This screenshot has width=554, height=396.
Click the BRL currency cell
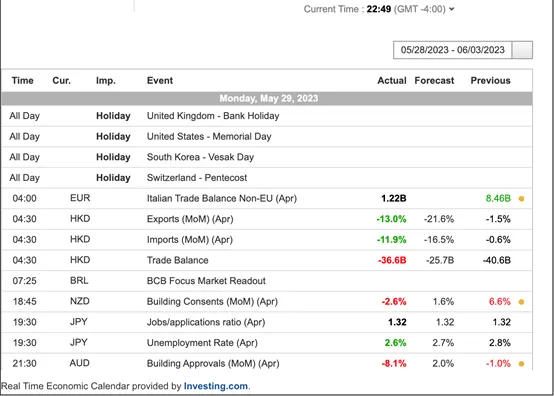79,280
